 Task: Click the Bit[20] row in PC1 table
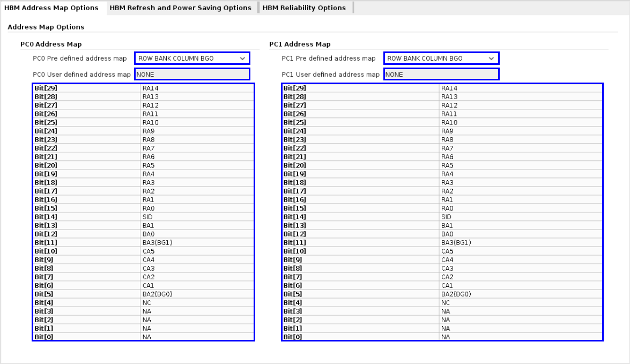pos(360,165)
